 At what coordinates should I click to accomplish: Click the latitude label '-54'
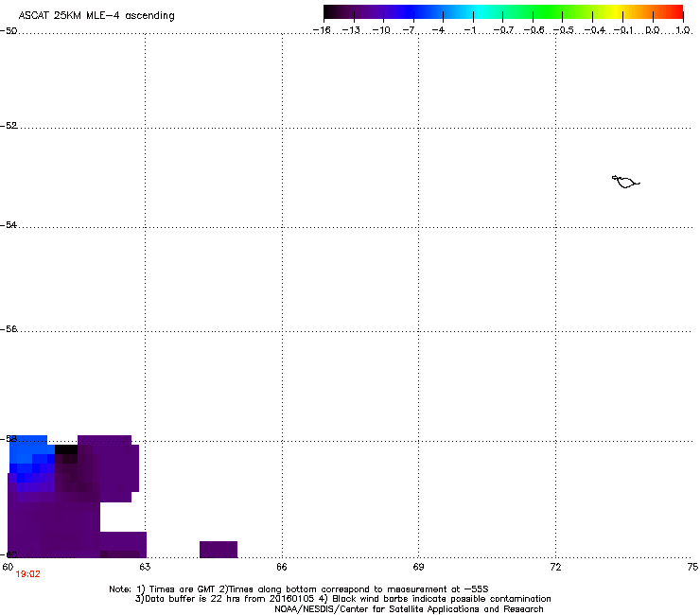[x=9, y=225]
